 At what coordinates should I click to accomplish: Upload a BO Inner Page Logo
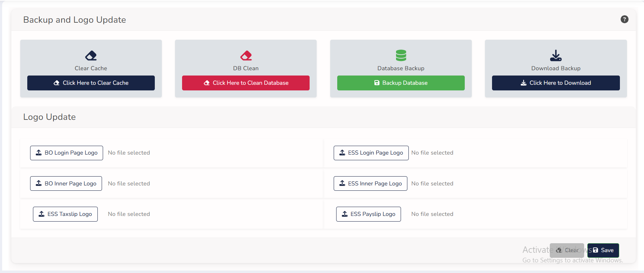pyautogui.click(x=66, y=184)
